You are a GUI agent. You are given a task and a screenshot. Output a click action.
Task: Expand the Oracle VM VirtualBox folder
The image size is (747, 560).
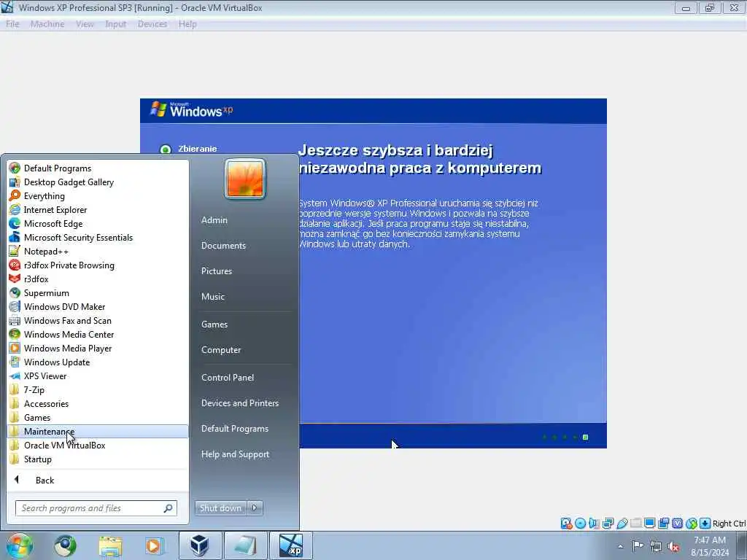point(98,446)
